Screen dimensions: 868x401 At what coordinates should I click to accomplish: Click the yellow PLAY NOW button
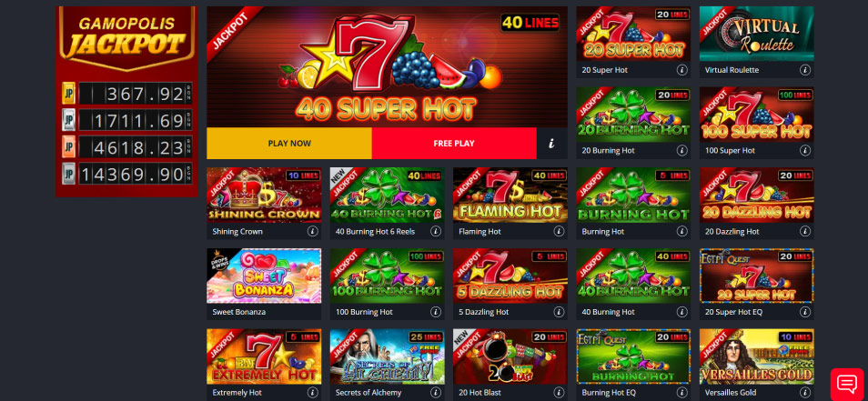[x=289, y=144]
